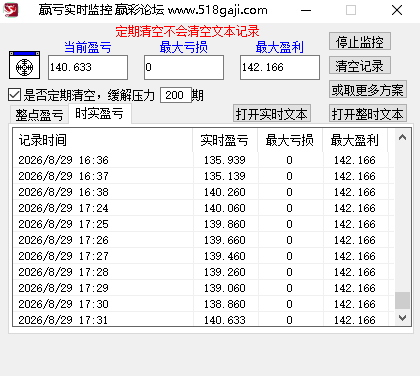420x376 pixels.
Task: Click the value 135.939
Action: click(225, 160)
